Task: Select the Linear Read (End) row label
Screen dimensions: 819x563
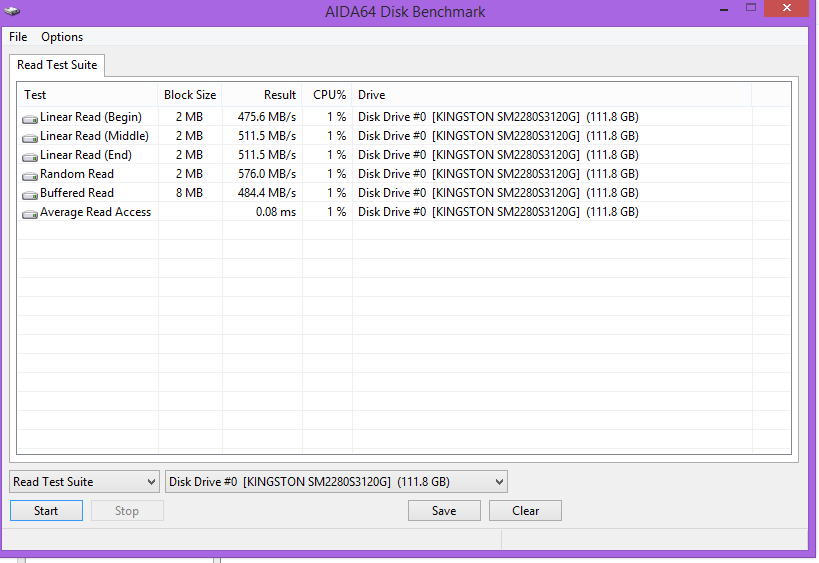Action: 86,155
